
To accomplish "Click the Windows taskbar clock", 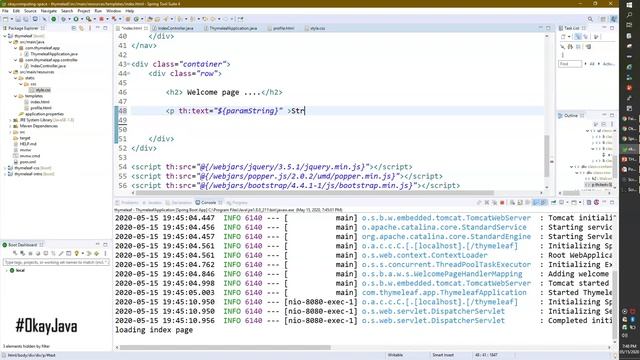I will pos(629,349).
